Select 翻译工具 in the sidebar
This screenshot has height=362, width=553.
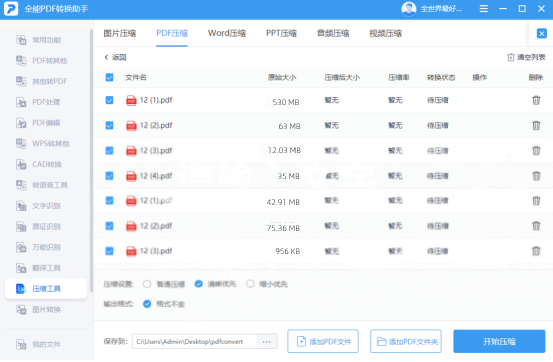coord(39,268)
